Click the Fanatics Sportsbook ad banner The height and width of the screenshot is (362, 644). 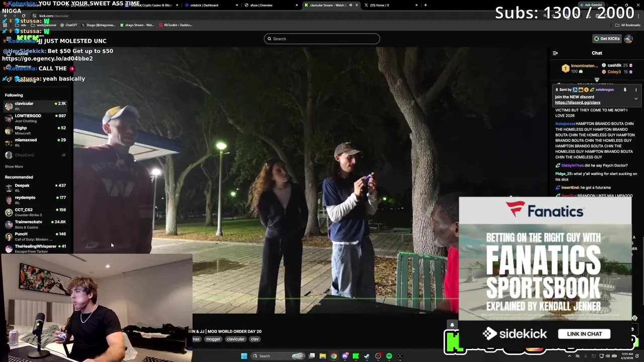(545, 258)
